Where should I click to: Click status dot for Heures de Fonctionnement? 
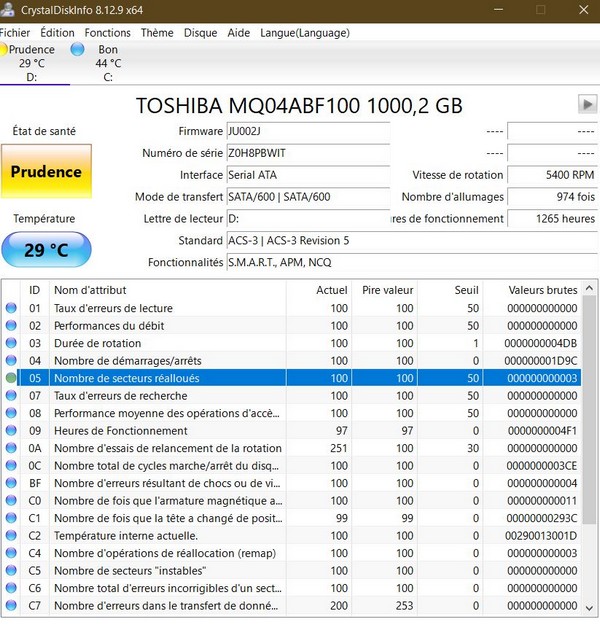11,430
